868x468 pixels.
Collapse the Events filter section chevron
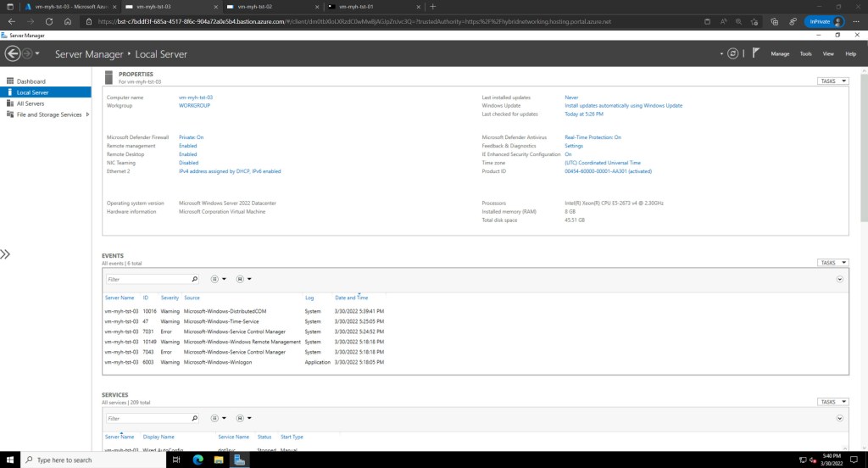(839, 278)
